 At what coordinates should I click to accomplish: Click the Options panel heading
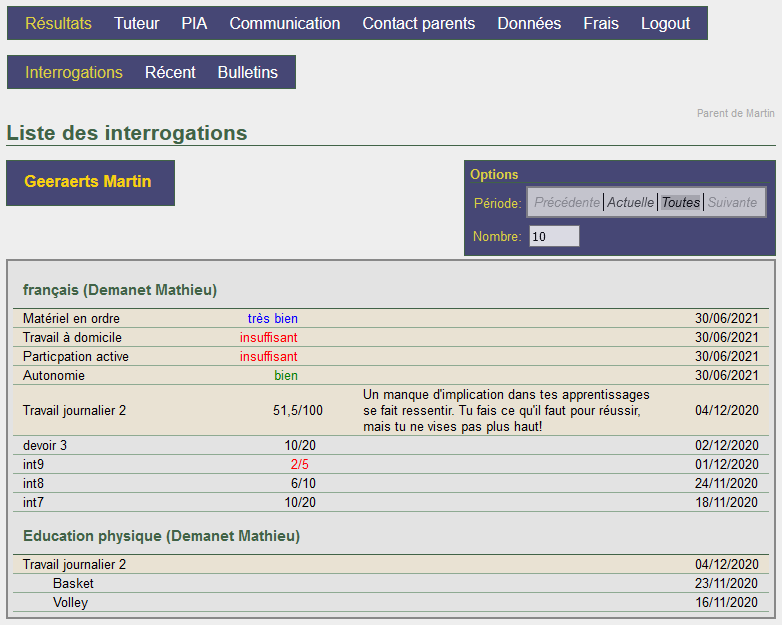click(x=494, y=174)
